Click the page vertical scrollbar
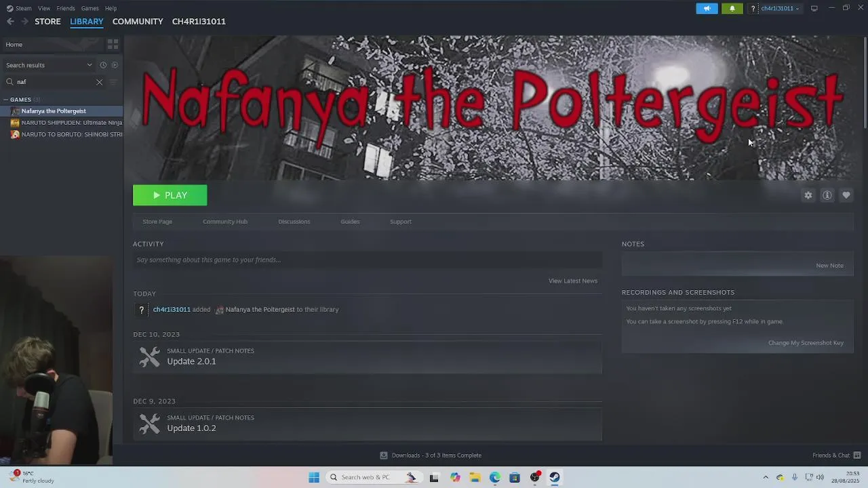 click(x=864, y=81)
